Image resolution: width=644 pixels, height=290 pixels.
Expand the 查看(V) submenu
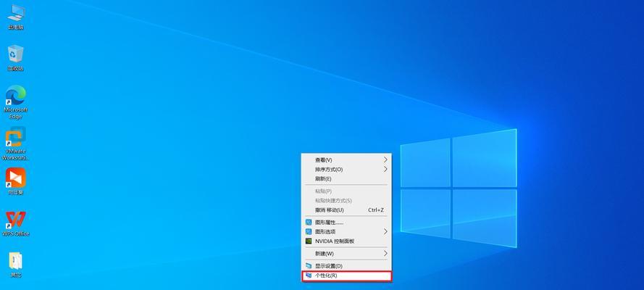(x=346, y=159)
